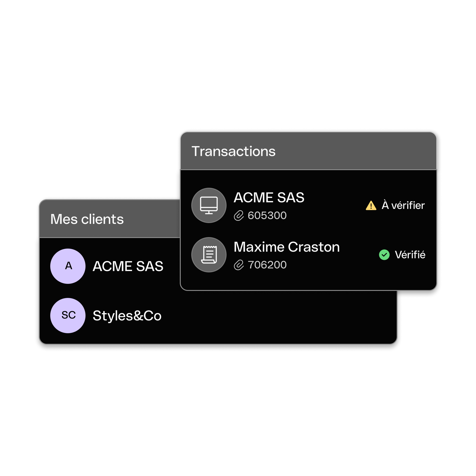Click the Transactions panel header

click(308, 151)
